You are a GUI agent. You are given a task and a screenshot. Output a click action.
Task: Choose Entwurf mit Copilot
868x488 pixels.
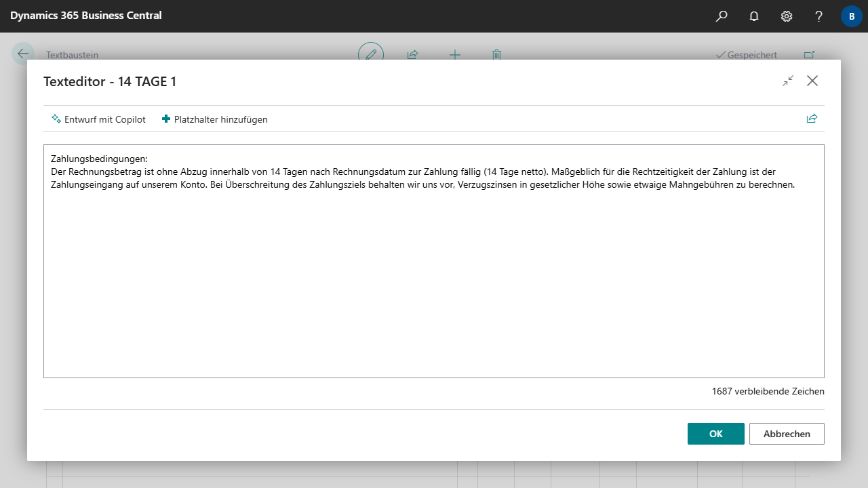(98, 119)
